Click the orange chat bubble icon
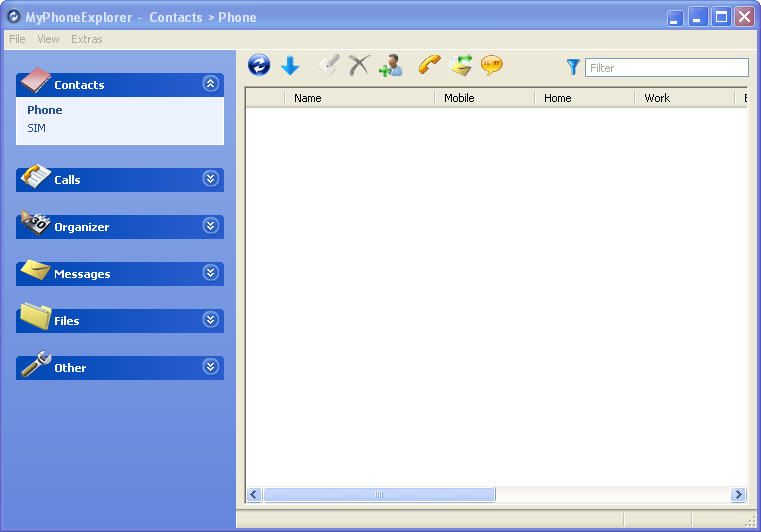 [x=492, y=65]
